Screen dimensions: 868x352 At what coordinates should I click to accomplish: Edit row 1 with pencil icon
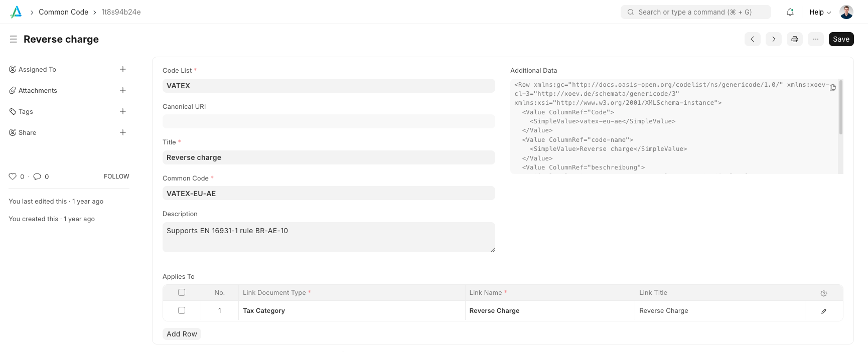[823, 311]
